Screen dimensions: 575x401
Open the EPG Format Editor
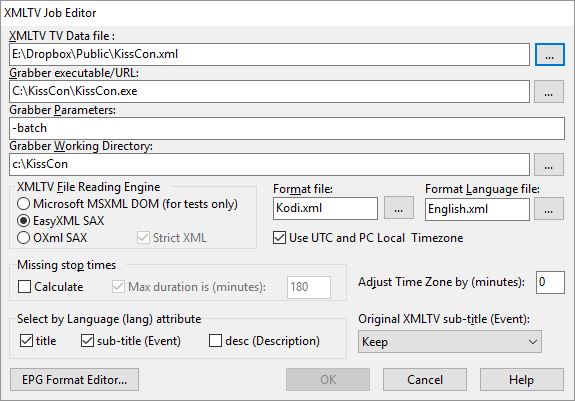(x=74, y=380)
